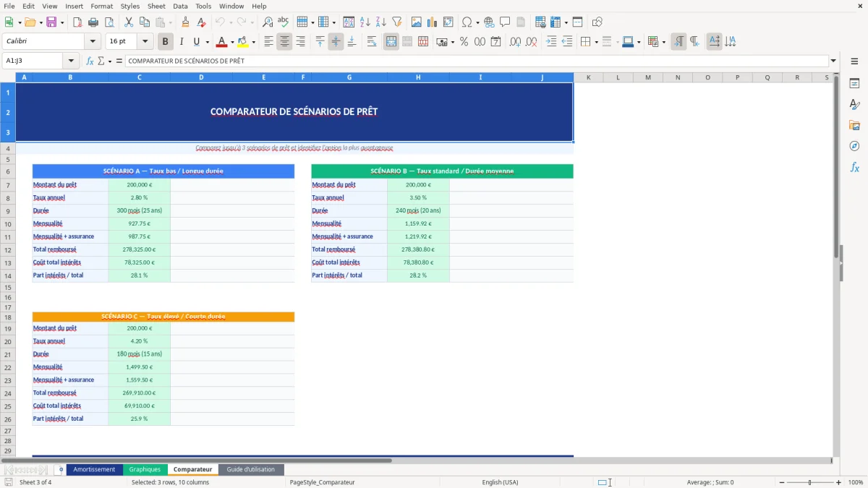Open the Insert Special Character tool
Screen dimensions: 868x488
467,22
